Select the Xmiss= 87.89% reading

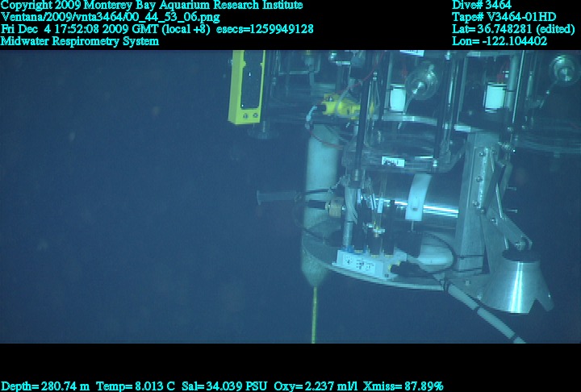pyautogui.click(x=403, y=386)
